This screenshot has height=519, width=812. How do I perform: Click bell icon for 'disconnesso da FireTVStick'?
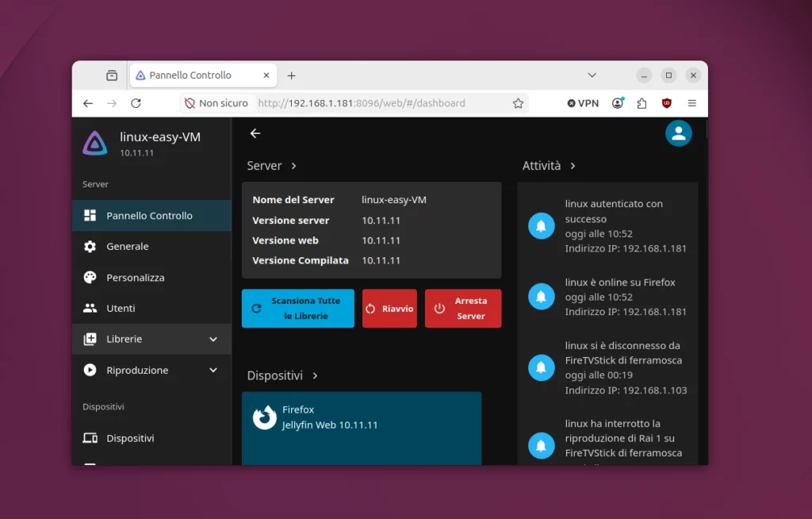(x=541, y=367)
